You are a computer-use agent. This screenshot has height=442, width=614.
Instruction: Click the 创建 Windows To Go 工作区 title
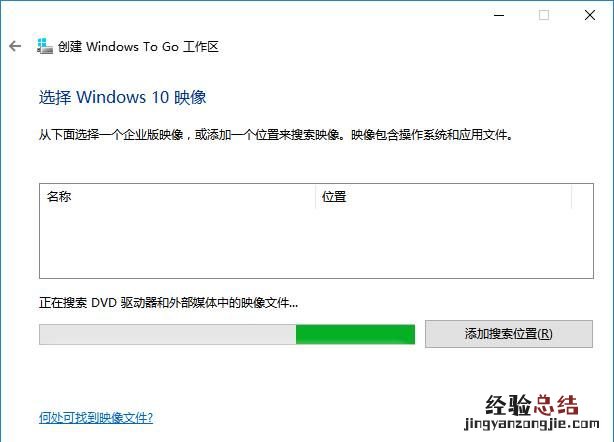pos(138,47)
